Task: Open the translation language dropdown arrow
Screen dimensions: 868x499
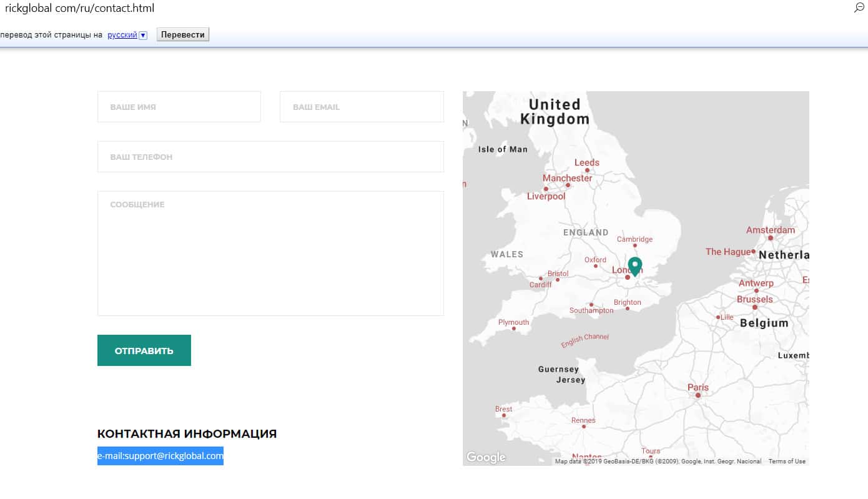Action: point(143,35)
